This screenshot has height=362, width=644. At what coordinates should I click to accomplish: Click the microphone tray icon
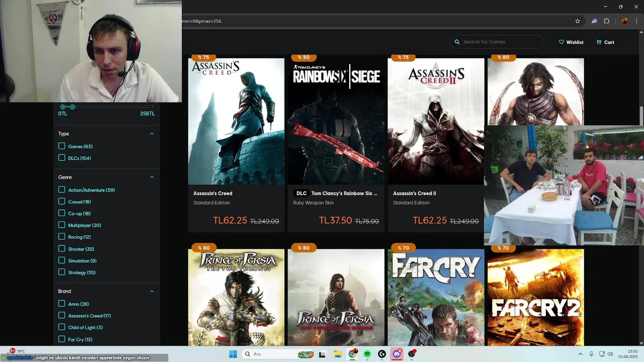point(591,354)
